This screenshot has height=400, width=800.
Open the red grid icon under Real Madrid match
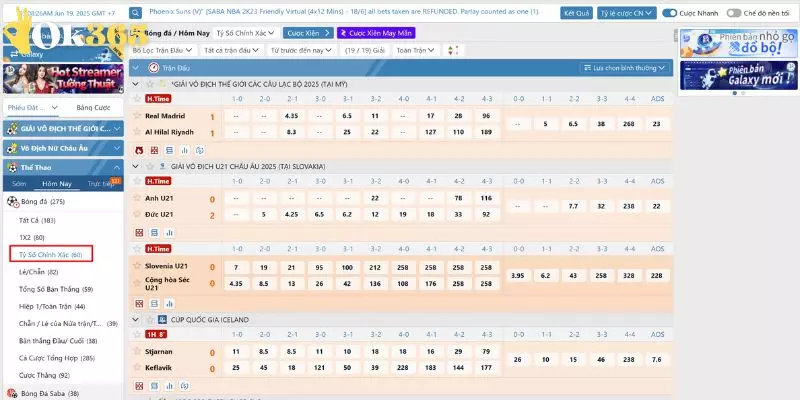tap(155, 150)
